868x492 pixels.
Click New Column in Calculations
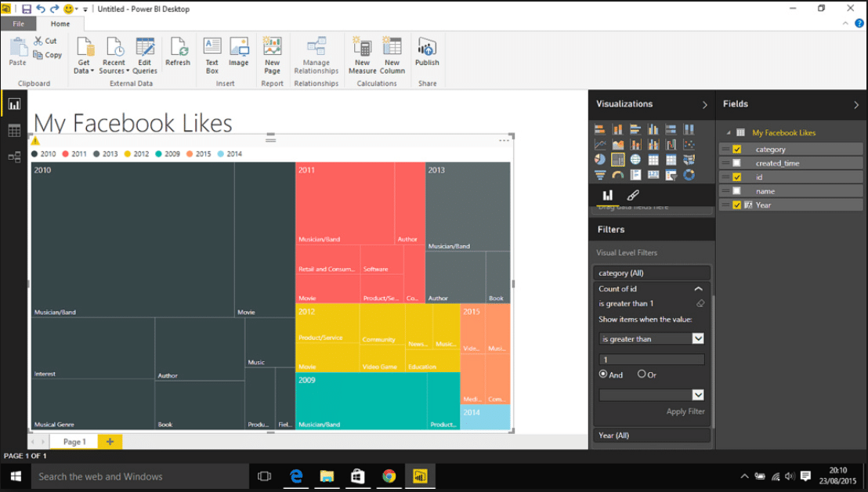[392, 56]
